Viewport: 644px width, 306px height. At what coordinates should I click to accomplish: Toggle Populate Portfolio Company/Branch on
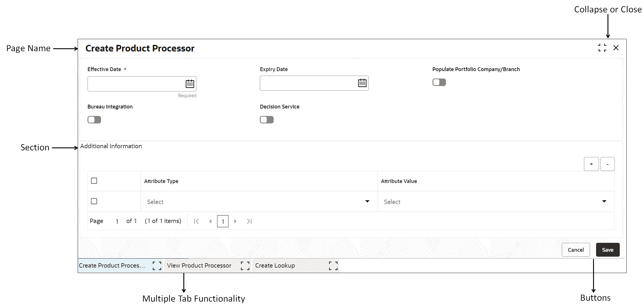pos(439,82)
